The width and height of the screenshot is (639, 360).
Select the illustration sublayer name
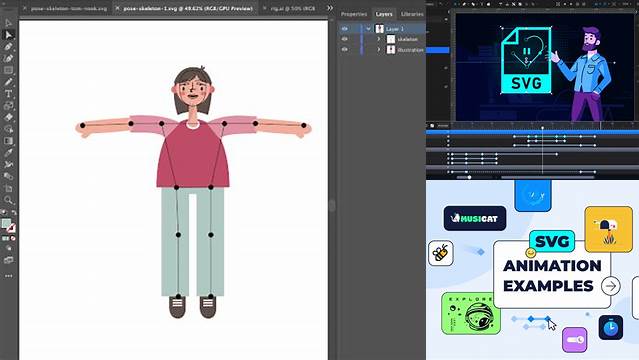click(411, 50)
